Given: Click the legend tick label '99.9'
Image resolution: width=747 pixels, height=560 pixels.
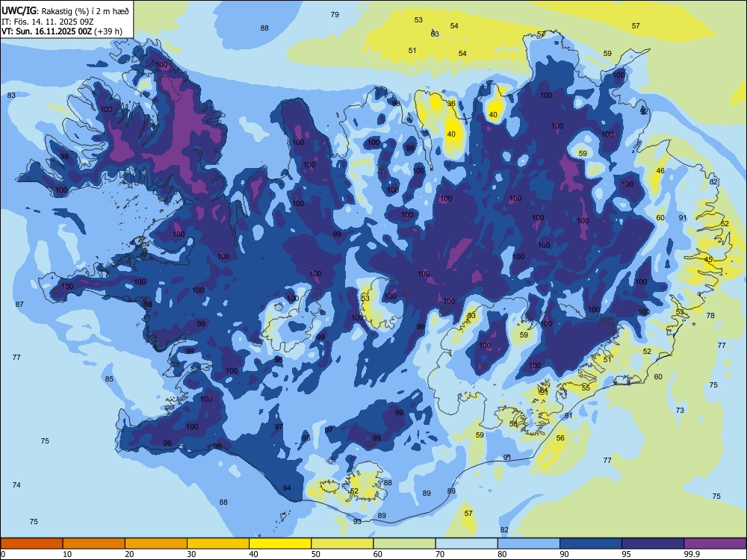Looking at the screenshot, I should [692, 554].
